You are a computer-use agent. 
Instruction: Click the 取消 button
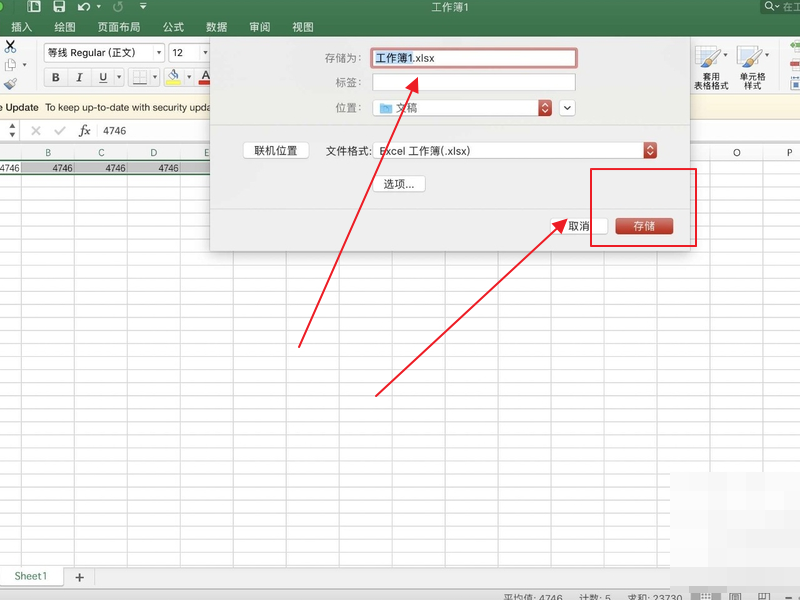click(579, 226)
